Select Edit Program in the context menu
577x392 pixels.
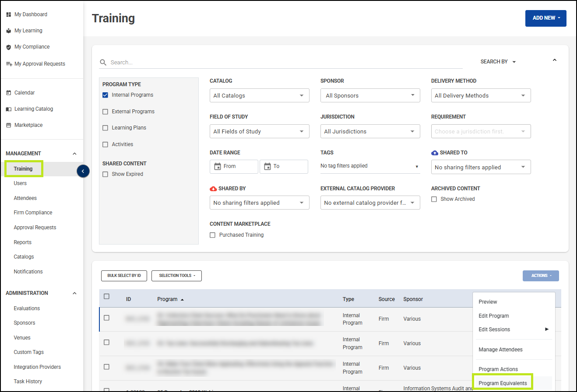[494, 316]
